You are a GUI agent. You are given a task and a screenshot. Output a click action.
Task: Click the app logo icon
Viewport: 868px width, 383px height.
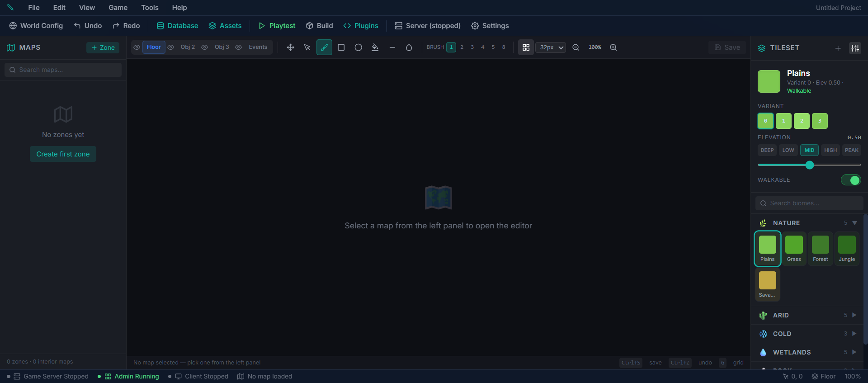pyautogui.click(x=10, y=7)
